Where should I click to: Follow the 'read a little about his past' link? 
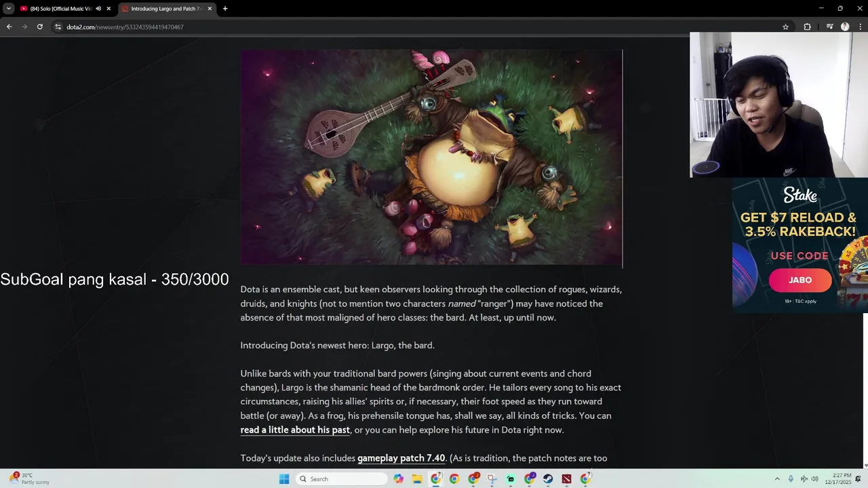point(295,430)
